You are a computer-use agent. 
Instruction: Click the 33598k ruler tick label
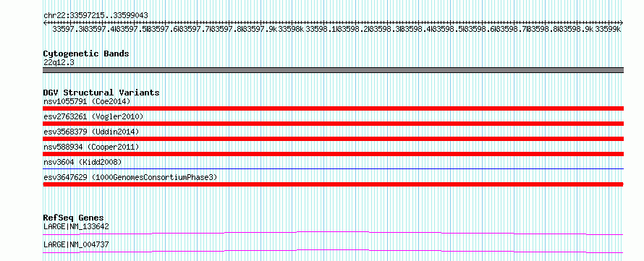click(290, 29)
